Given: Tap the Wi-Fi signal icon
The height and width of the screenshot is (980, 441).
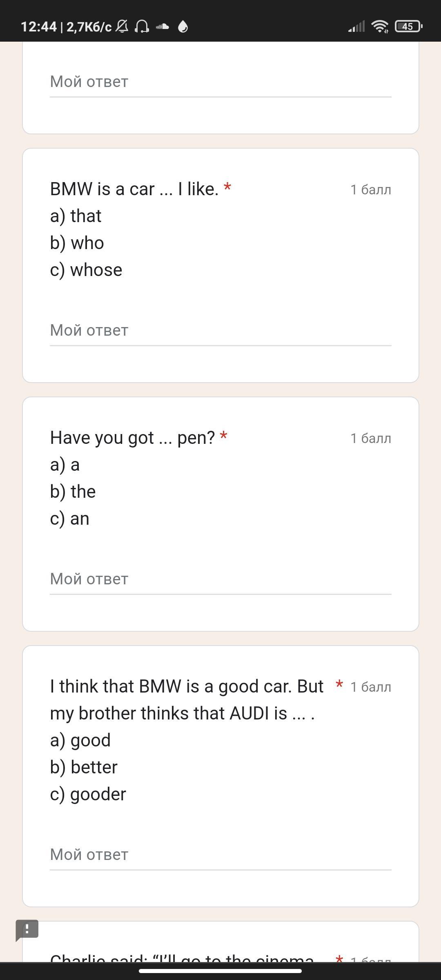Looking at the screenshot, I should pyautogui.click(x=380, y=27).
